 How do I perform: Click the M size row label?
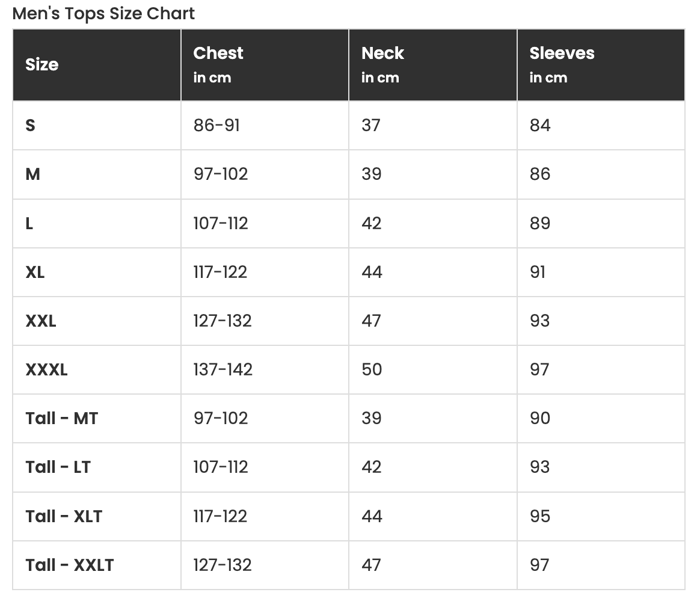pos(33,174)
